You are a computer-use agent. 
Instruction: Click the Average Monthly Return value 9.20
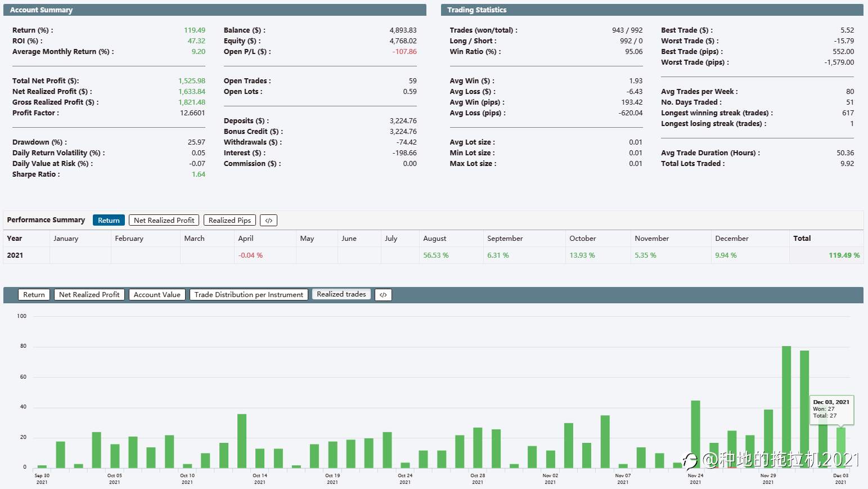pyautogui.click(x=198, y=52)
